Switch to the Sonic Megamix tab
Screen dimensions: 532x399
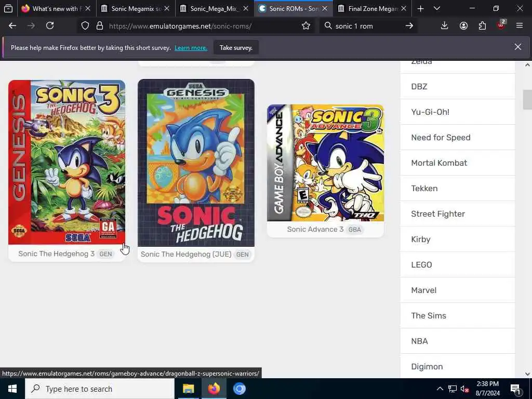132,8
